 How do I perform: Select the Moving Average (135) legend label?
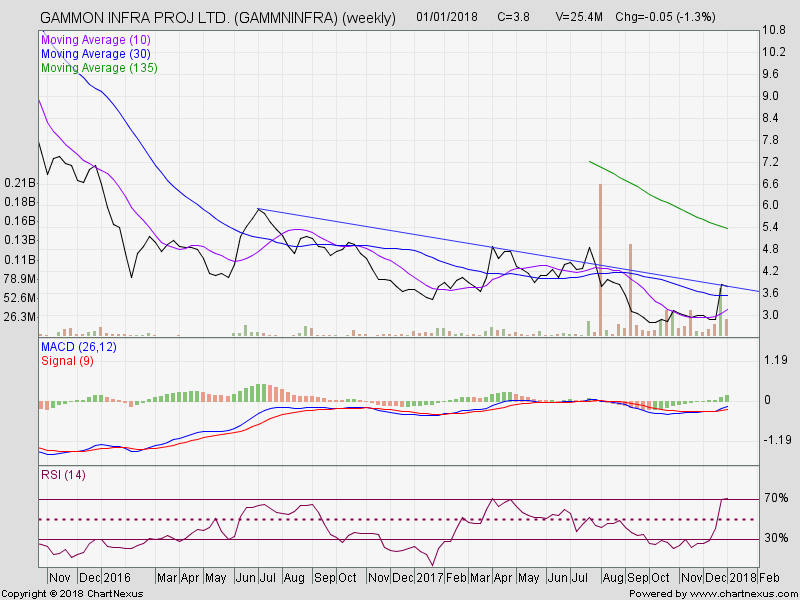(99, 67)
